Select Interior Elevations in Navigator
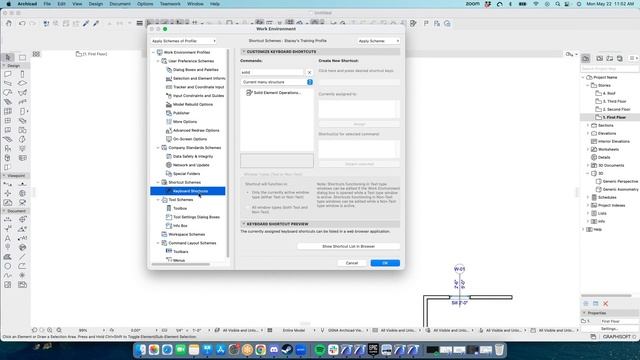 613,141
